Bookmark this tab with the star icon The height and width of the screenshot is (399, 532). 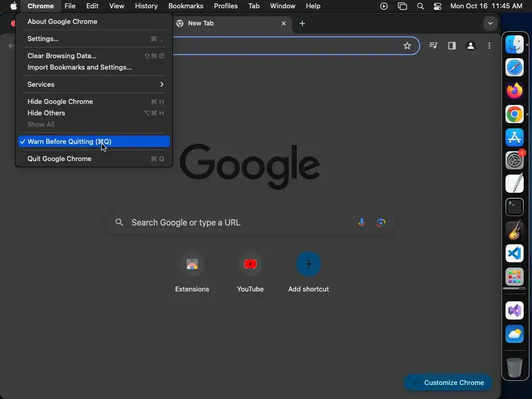pos(407,46)
